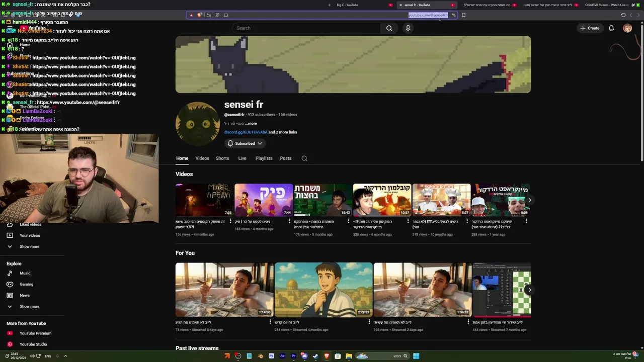The height and width of the screenshot is (362, 644).
Task: Open the 10:57 video thumbnail
Action: [x=382, y=200]
